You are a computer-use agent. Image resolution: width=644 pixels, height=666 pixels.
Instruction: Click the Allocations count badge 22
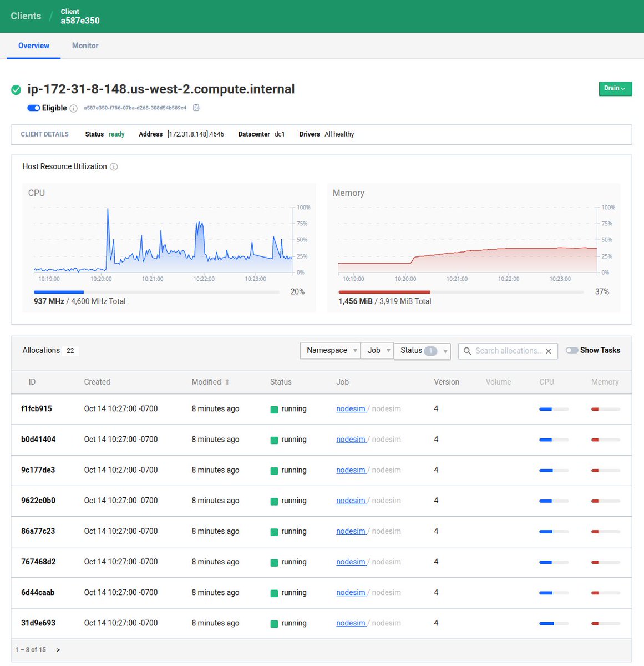pos(70,351)
